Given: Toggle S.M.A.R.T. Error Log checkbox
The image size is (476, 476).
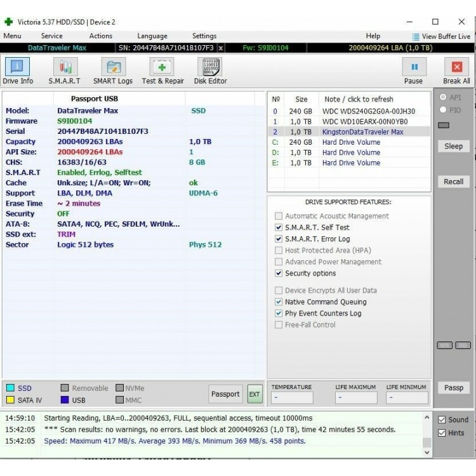Looking at the screenshot, I should [x=279, y=239].
